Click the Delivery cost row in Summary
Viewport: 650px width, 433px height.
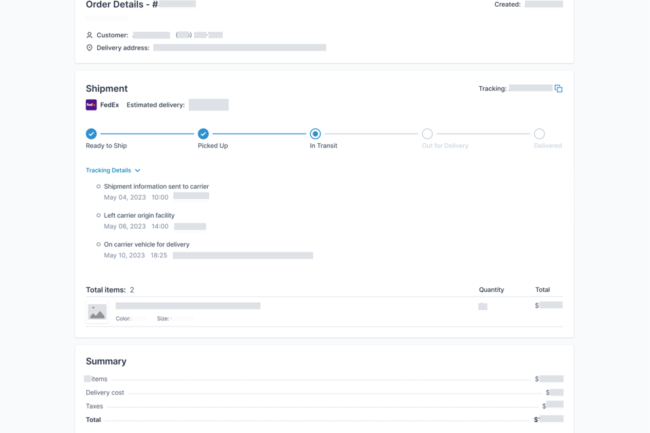(104, 392)
